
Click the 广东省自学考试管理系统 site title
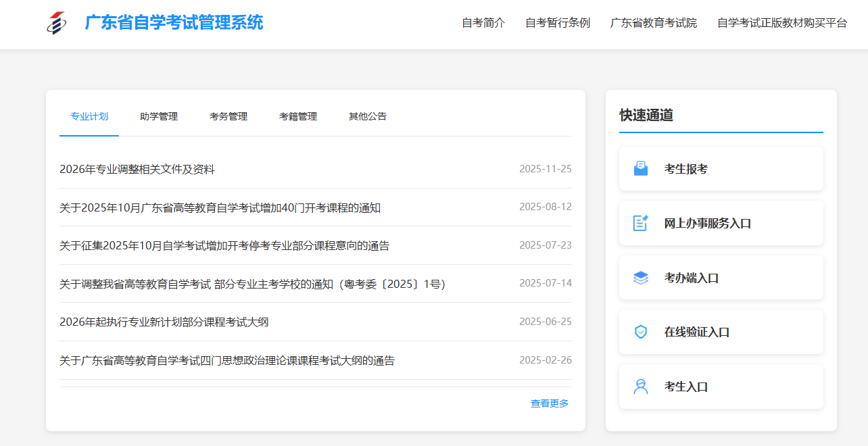[x=174, y=23]
